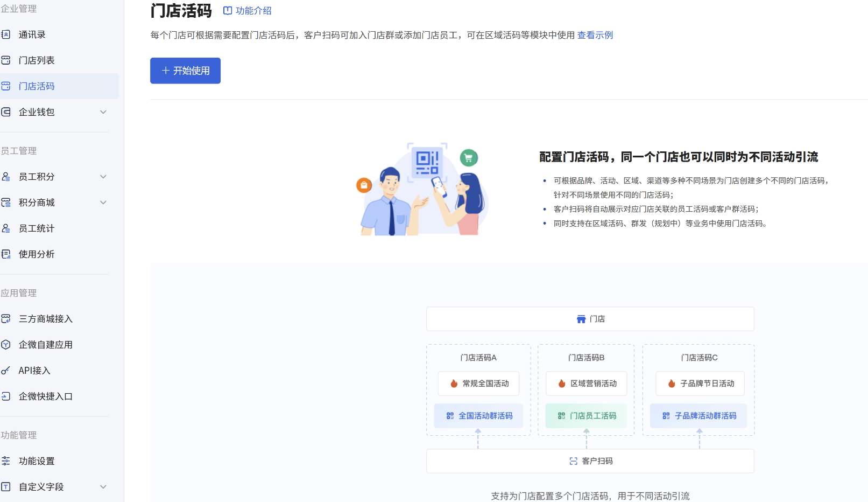Click the 门店活码B title

coord(587,358)
